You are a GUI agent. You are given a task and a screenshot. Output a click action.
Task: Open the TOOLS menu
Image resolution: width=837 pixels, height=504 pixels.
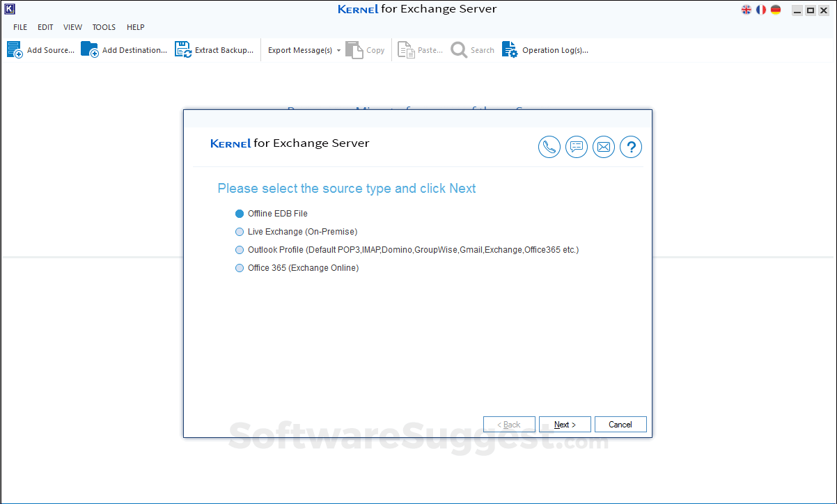(x=104, y=27)
